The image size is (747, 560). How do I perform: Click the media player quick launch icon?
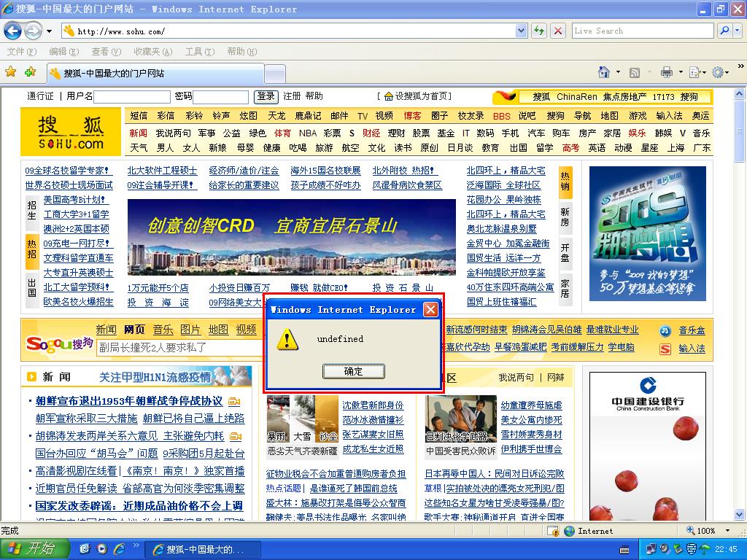102,549
